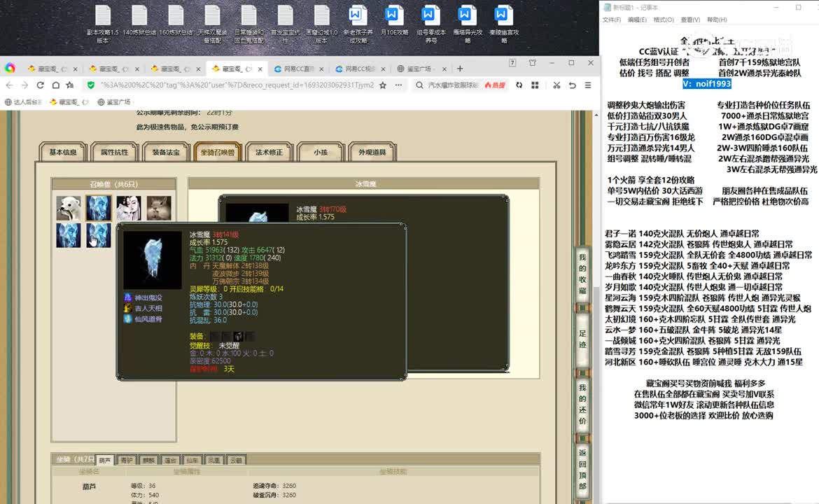Click the highlighted text V: noif1993 in Notepad

click(x=707, y=83)
